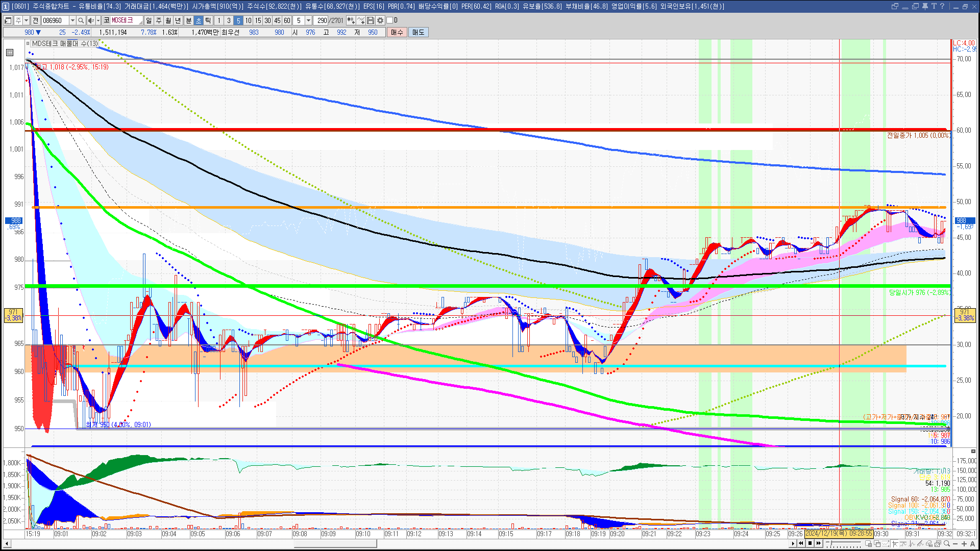980x551 pixels.
Task: Click the stock code input field
Action: tap(54, 20)
